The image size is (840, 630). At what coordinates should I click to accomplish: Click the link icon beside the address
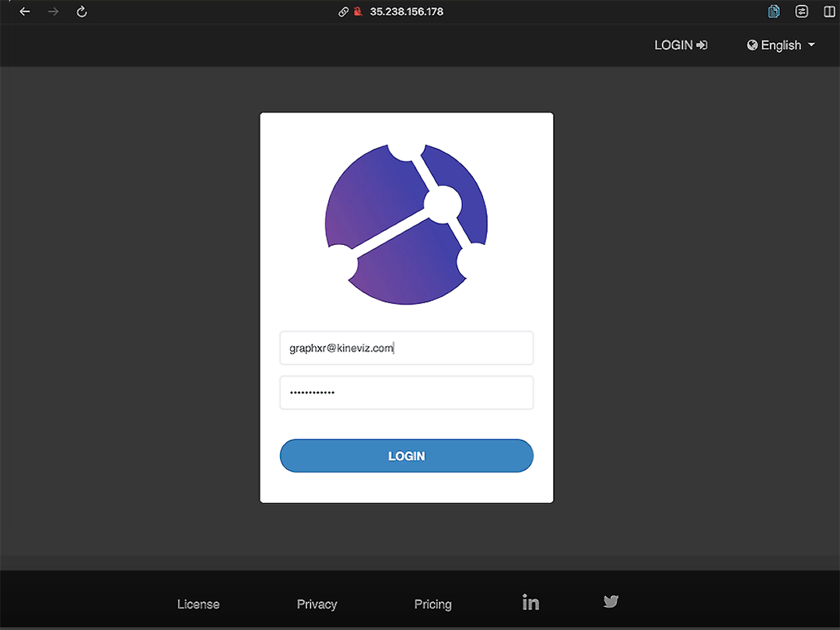tap(344, 11)
